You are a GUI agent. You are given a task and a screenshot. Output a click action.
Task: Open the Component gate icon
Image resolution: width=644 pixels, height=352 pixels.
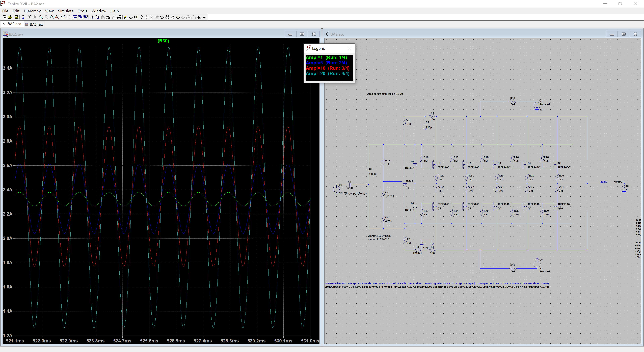pyautogui.click(x=162, y=17)
